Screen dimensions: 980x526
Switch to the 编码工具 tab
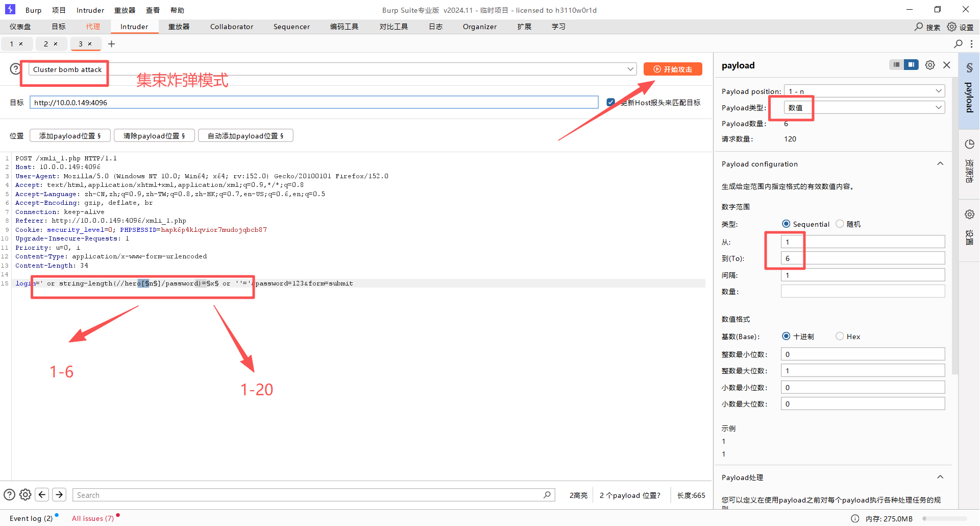pos(345,27)
